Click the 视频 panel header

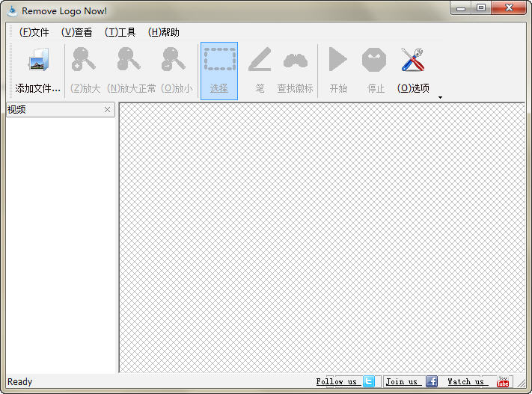61,109
